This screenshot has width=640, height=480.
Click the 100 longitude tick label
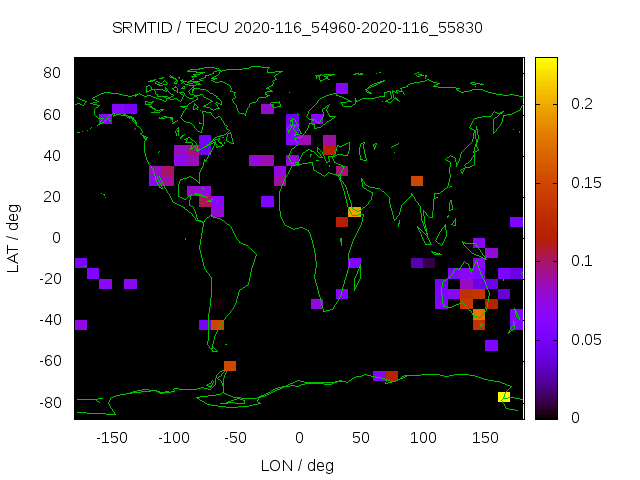(x=423, y=438)
